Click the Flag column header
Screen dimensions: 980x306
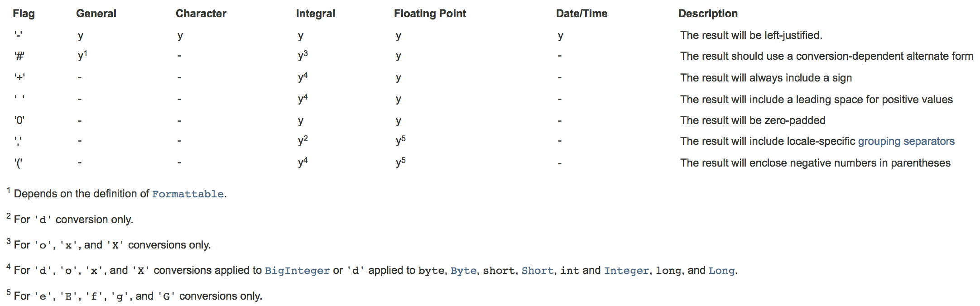point(24,14)
